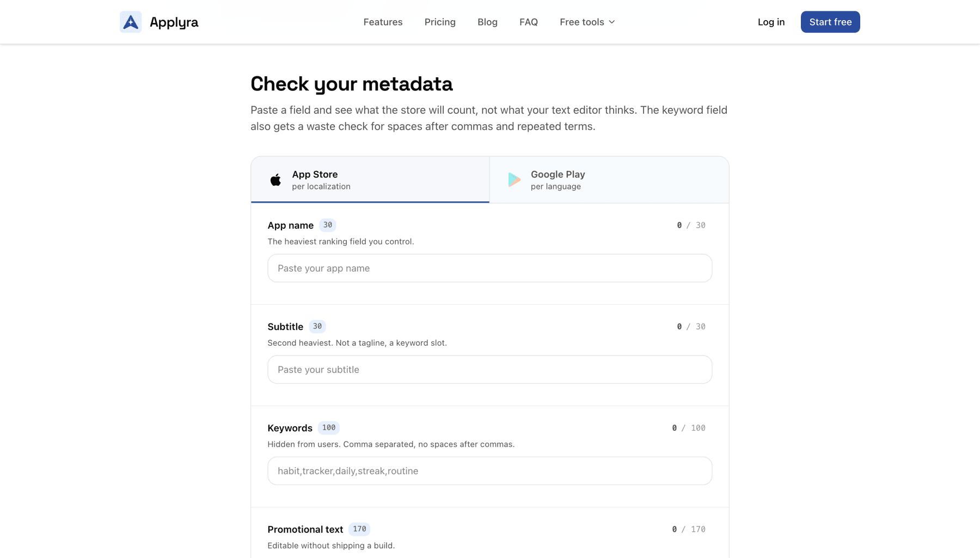Open the FAQ page
Image resolution: width=980 pixels, height=558 pixels.
pyautogui.click(x=529, y=22)
